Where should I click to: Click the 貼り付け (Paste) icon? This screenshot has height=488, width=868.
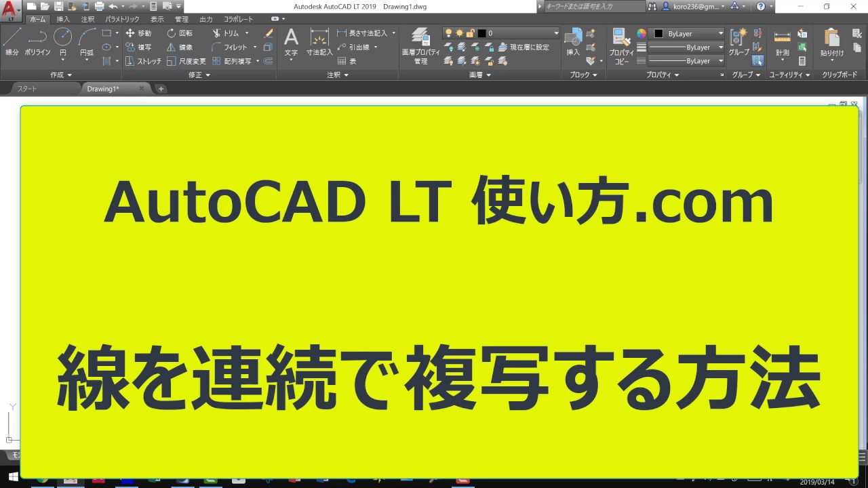[832, 42]
